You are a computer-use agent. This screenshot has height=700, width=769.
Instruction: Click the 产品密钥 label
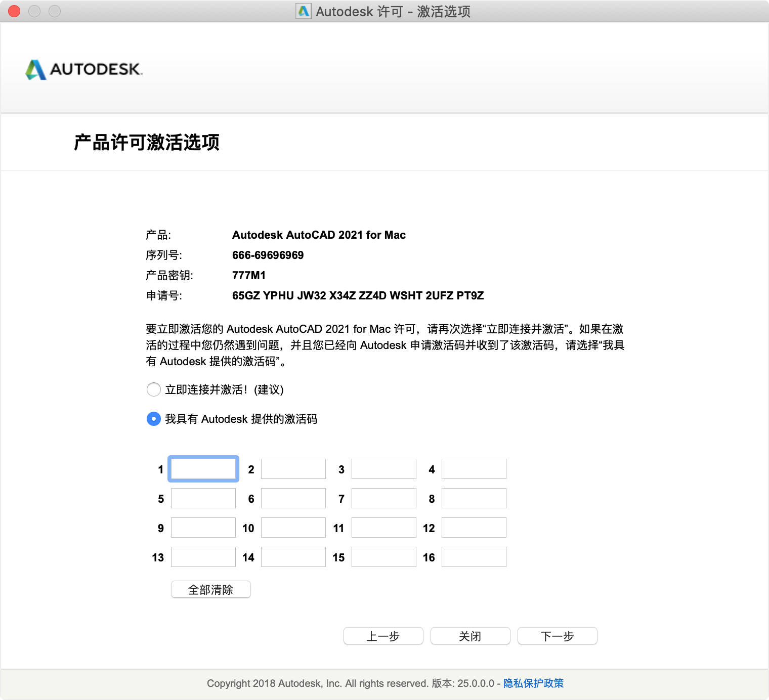[169, 275]
